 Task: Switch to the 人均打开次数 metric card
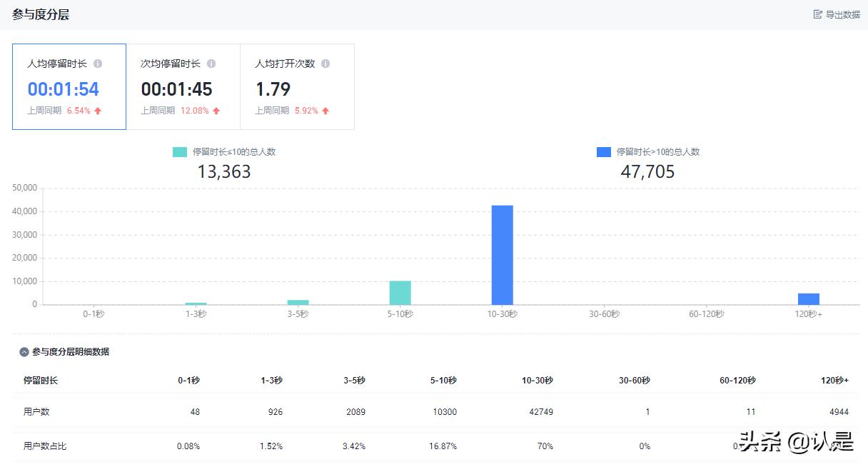297,87
